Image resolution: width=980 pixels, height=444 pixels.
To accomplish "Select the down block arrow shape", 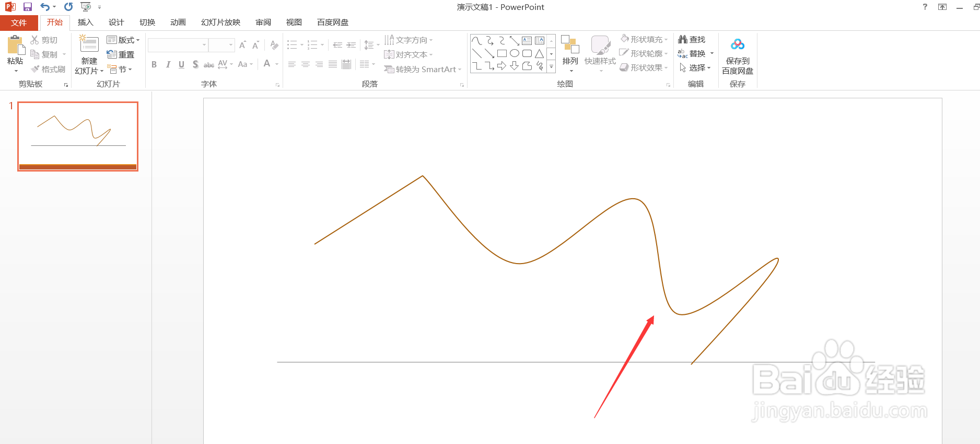I will 515,66.
